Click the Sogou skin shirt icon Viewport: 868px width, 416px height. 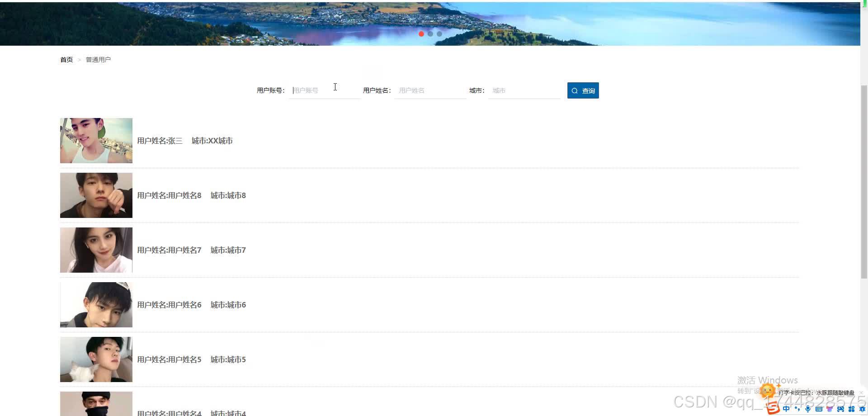click(830, 409)
